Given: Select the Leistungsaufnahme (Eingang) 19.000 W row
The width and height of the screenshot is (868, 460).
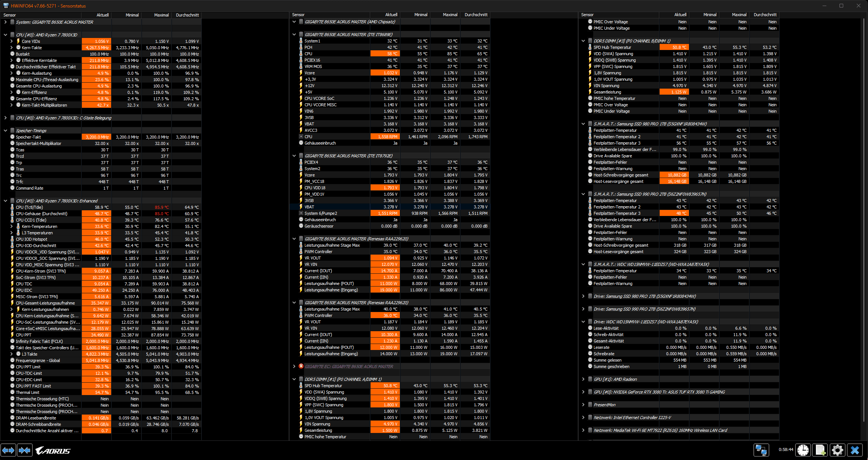Looking at the screenshot, I should (x=390, y=290).
